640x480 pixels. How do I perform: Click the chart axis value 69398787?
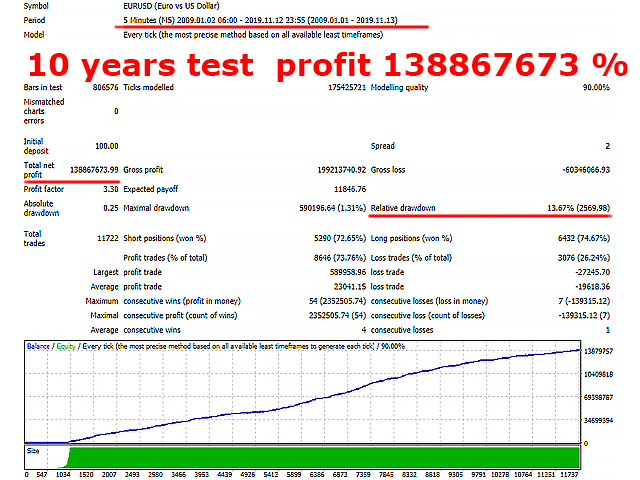click(x=598, y=398)
